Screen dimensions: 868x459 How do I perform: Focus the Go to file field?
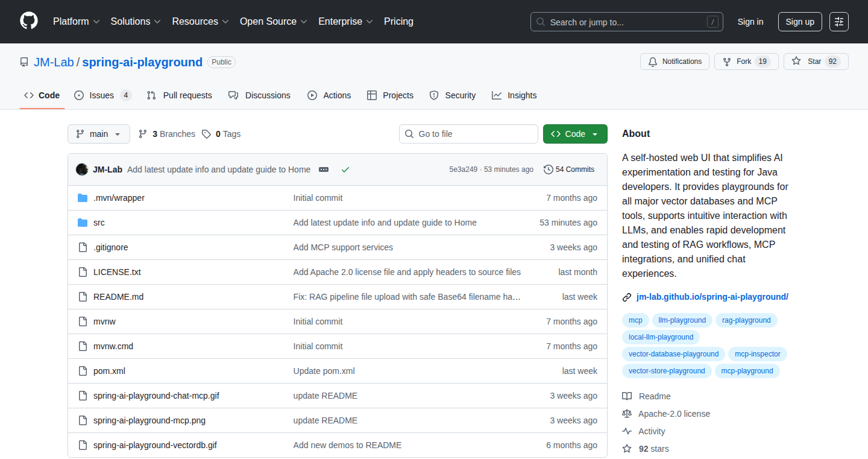point(468,134)
